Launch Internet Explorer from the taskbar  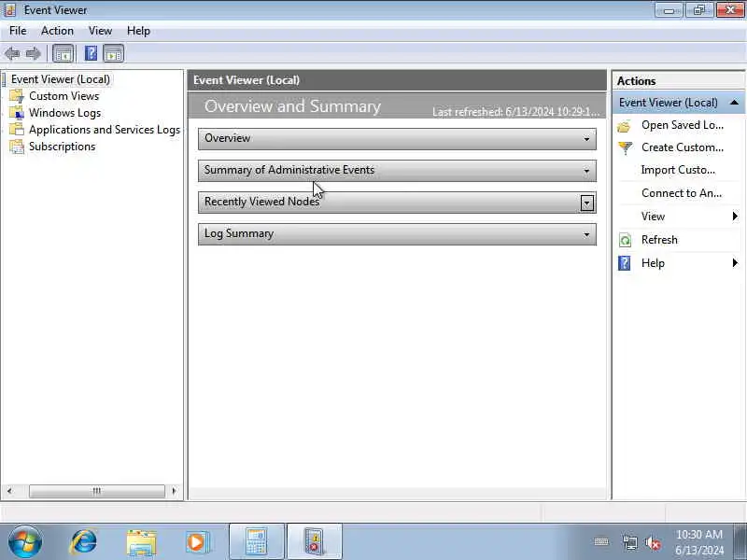tap(83, 542)
